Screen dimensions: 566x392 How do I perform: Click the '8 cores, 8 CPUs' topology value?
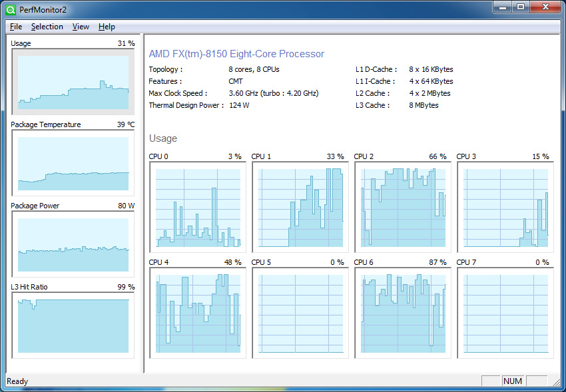254,69
